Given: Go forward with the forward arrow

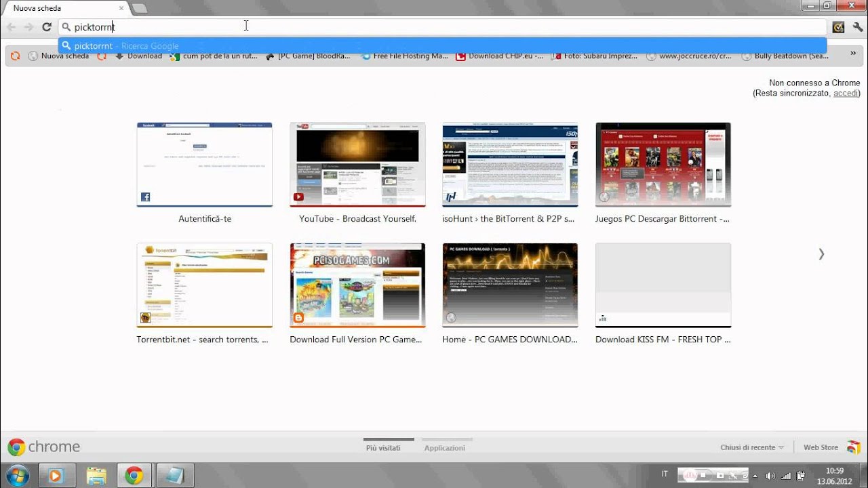Looking at the screenshot, I should coord(28,27).
